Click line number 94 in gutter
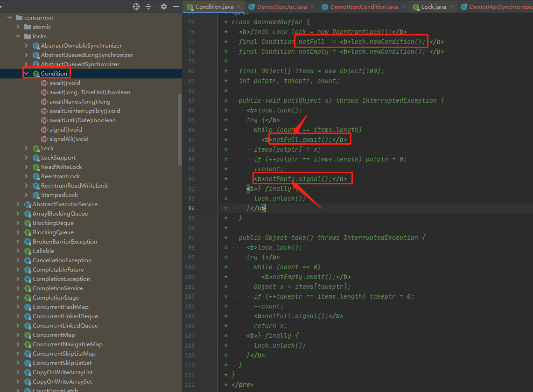This screenshot has height=392, width=533. [191, 209]
